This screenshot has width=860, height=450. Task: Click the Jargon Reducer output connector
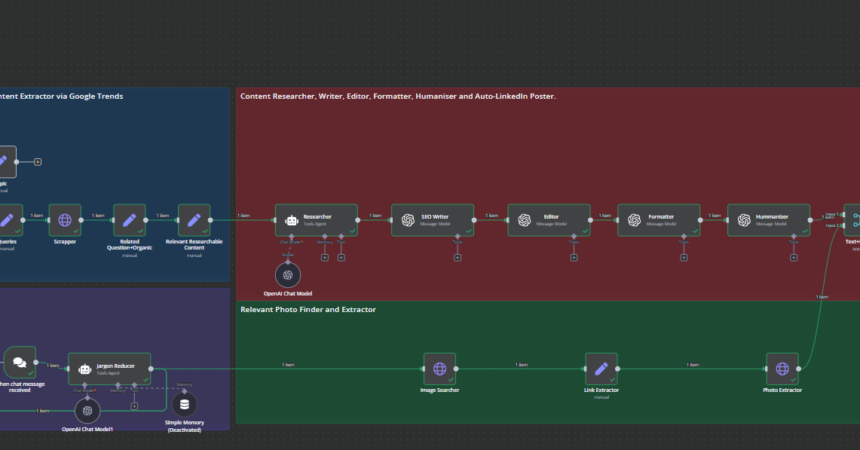click(151, 369)
